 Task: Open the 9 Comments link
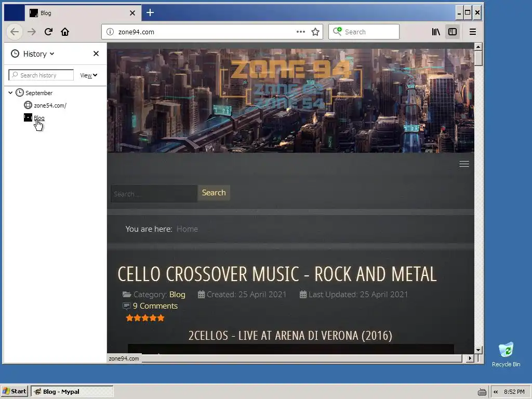pos(155,306)
